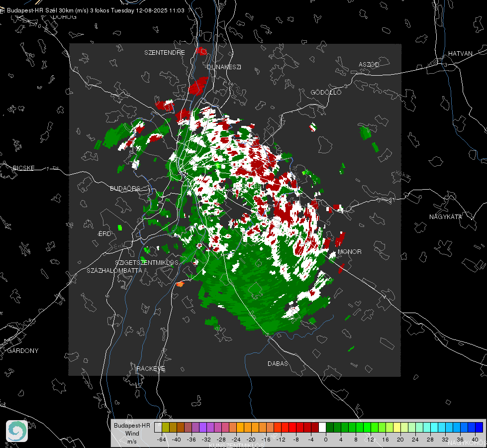Click the GÖDÖLLŐ town label

tap(326, 92)
